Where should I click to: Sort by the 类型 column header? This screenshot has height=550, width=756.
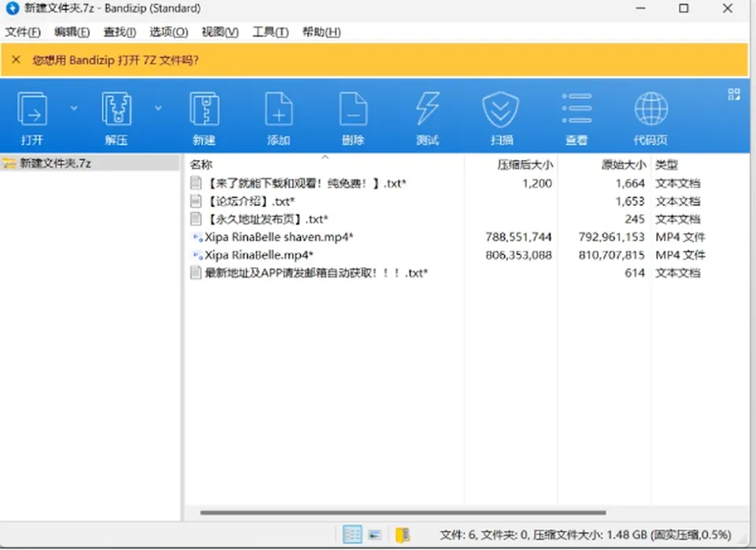pos(666,165)
